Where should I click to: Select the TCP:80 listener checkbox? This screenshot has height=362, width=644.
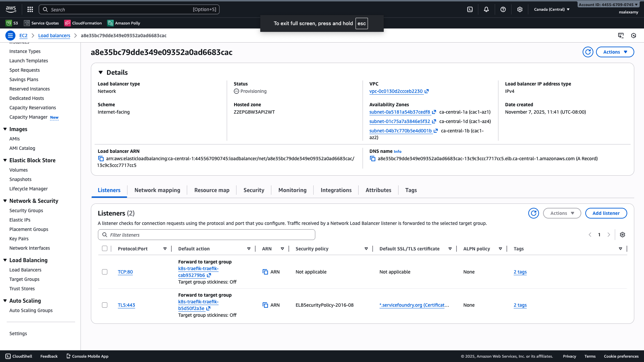click(105, 272)
